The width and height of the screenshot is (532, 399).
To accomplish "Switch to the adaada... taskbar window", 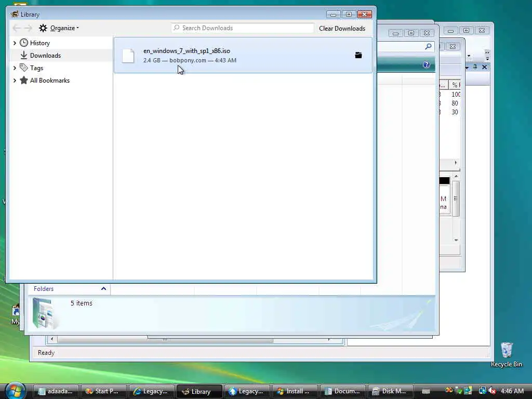I will coord(56,391).
